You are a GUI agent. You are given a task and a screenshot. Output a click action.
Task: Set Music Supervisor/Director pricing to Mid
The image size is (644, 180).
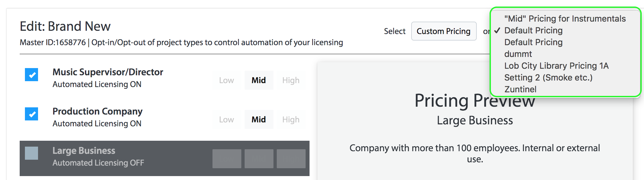pos(259,80)
